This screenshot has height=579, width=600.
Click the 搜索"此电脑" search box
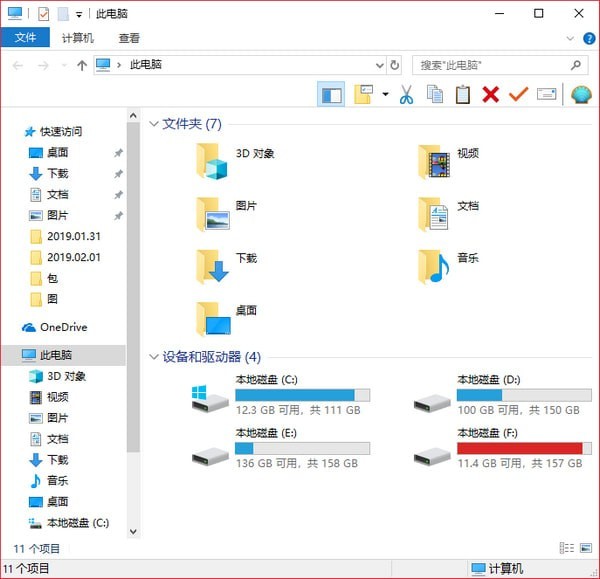click(x=490, y=65)
